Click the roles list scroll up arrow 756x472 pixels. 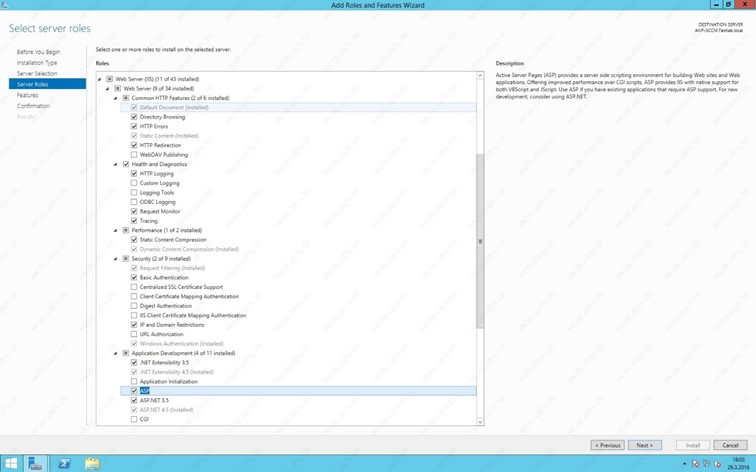point(480,76)
